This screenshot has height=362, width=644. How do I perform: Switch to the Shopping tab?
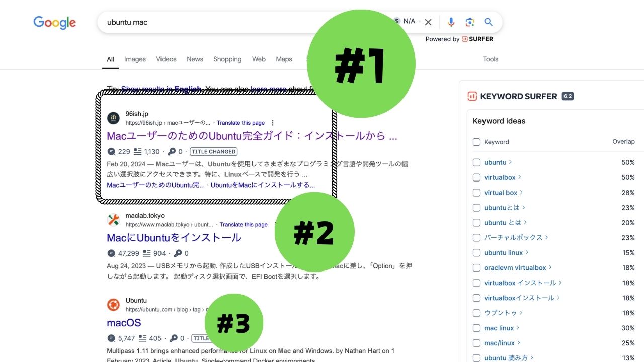click(x=227, y=59)
